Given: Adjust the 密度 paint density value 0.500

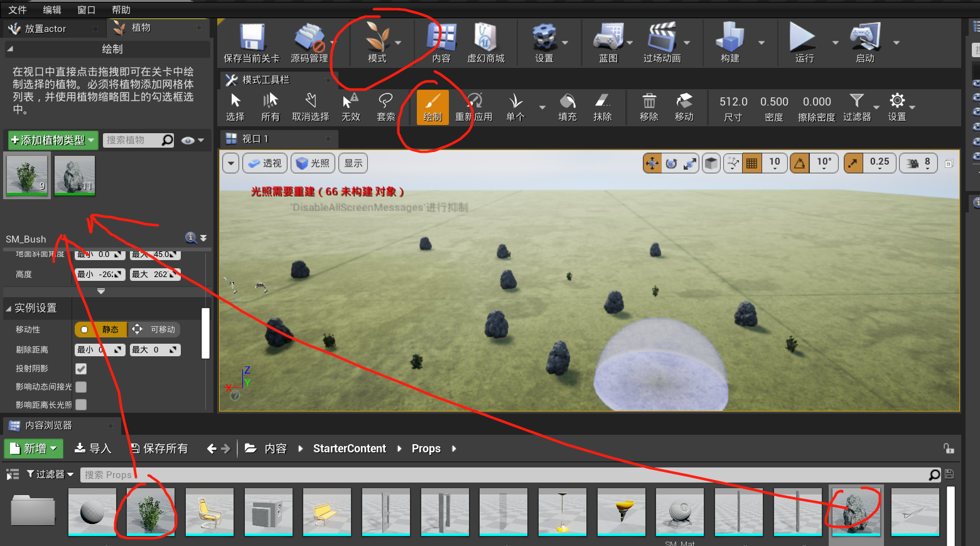Looking at the screenshot, I should [x=774, y=102].
